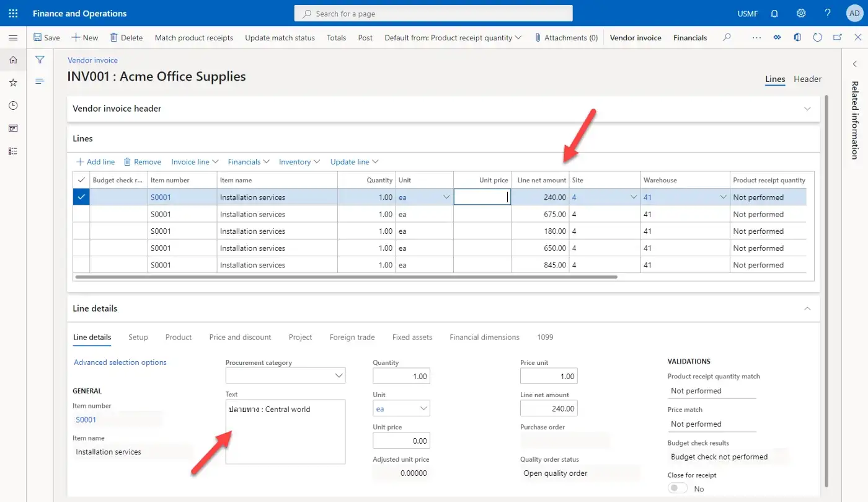The image size is (868, 502).
Task: Open settings gear icon
Action: tap(801, 13)
